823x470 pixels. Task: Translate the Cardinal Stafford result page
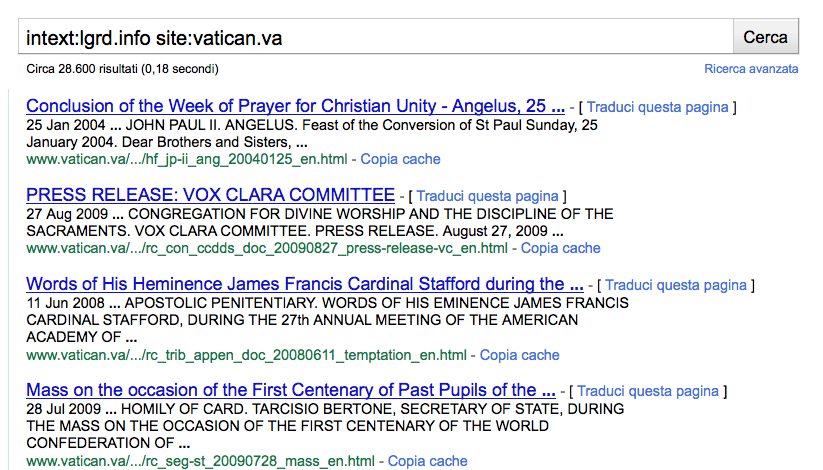(x=677, y=285)
